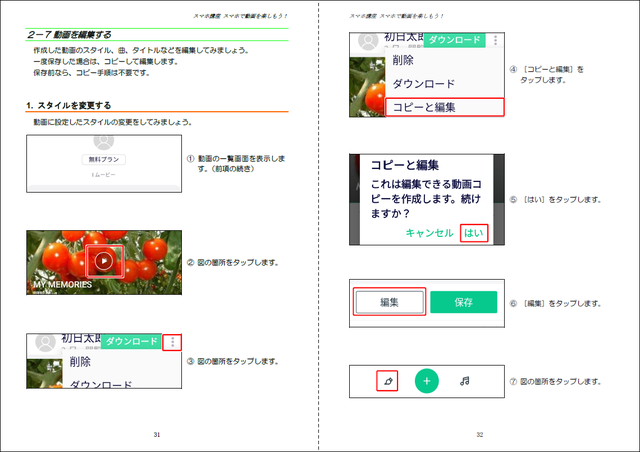Screen dimensions: 640x452
Task: Click instruction ① 動画の一覧画面を表示します
Action: pos(236,163)
